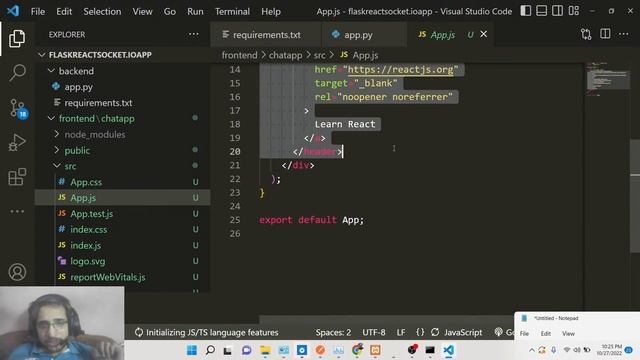
Task: Close the App.js editor tab
Action: [484, 34]
